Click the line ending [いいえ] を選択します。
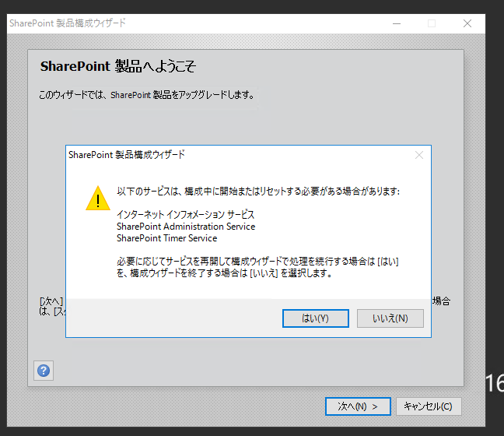 coord(224,273)
